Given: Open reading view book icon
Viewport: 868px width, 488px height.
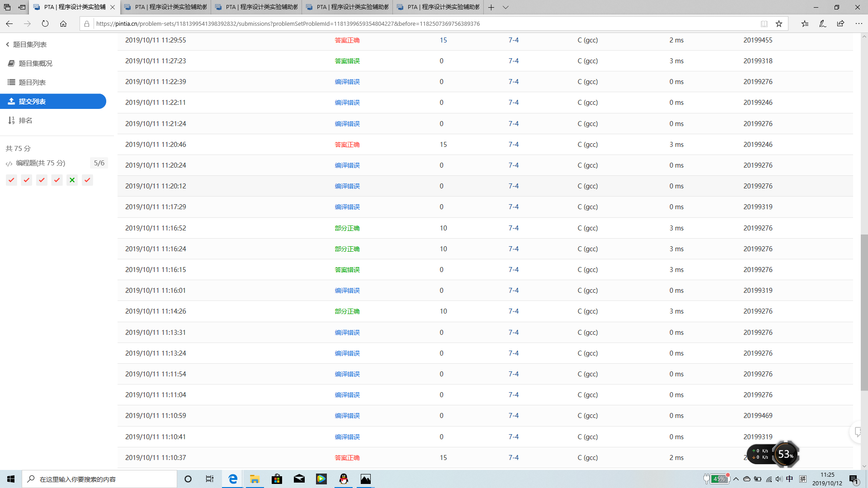Looking at the screenshot, I should click(x=764, y=23).
